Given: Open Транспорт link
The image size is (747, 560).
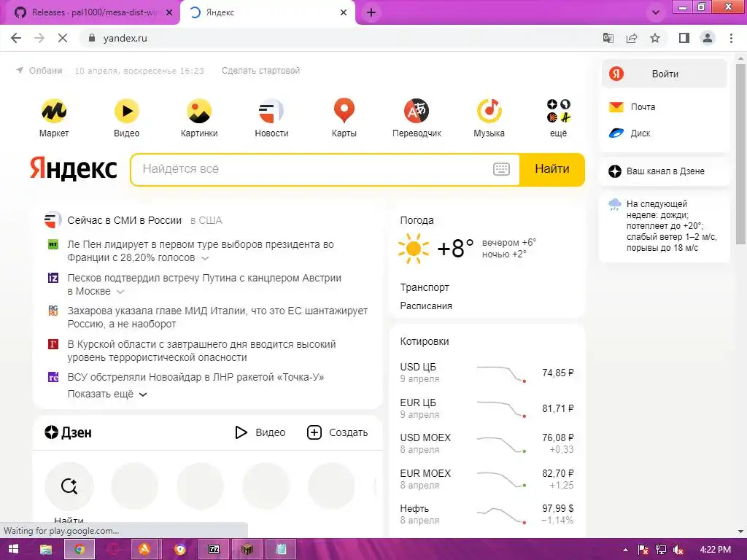Looking at the screenshot, I should pyautogui.click(x=425, y=287).
